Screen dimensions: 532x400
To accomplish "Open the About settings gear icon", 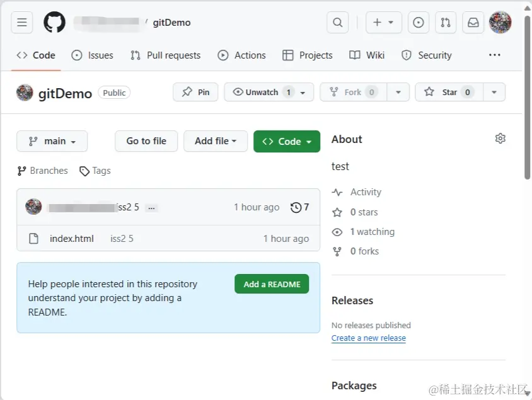I will point(500,139).
